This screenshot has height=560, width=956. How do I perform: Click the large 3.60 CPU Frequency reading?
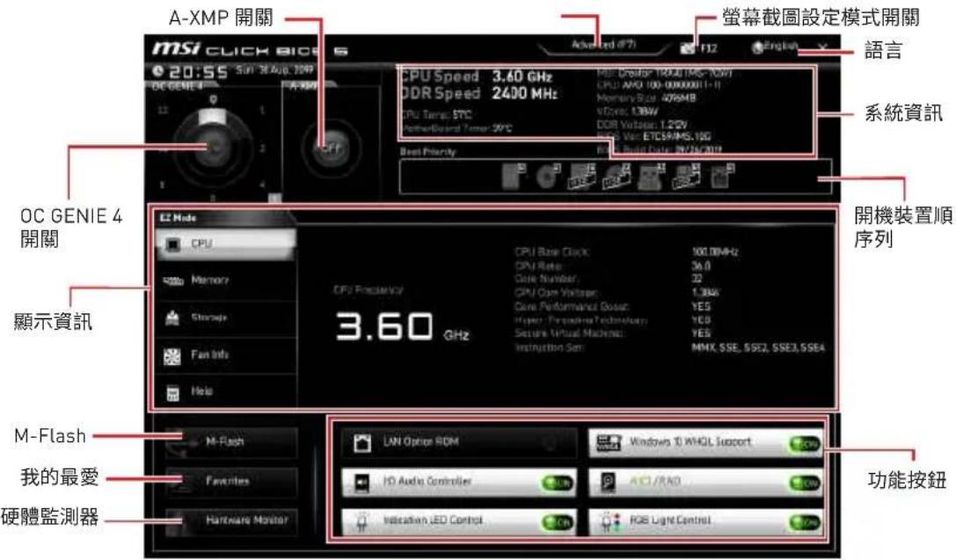384,326
